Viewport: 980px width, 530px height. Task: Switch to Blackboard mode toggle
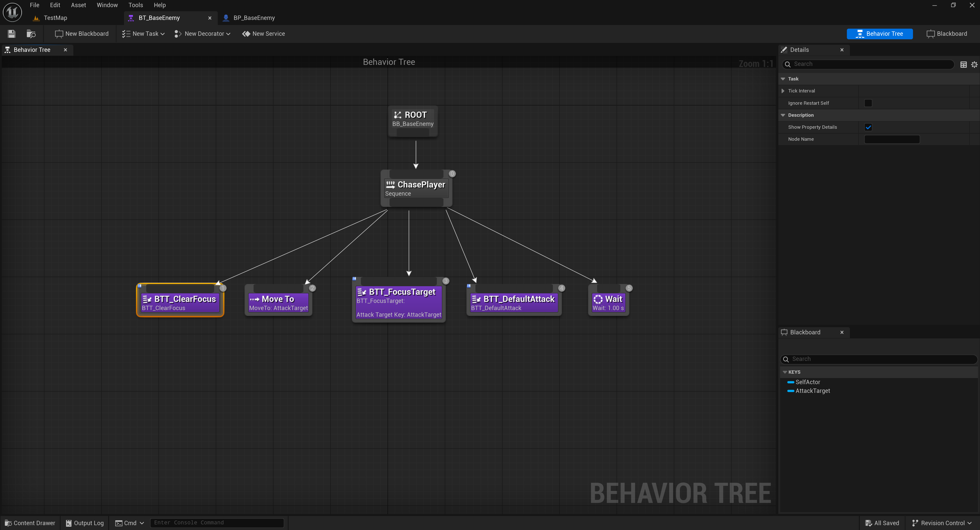[x=947, y=34]
